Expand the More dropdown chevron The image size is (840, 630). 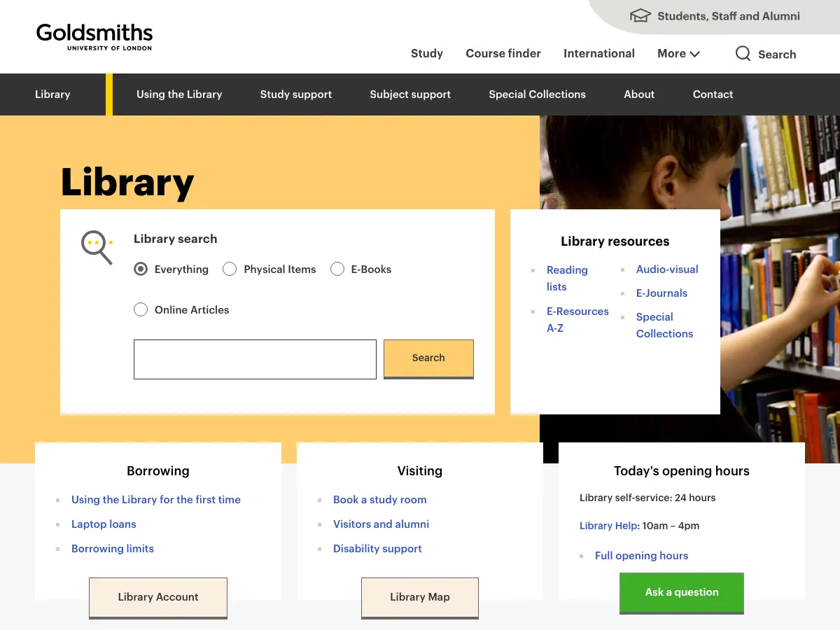pyautogui.click(x=694, y=54)
